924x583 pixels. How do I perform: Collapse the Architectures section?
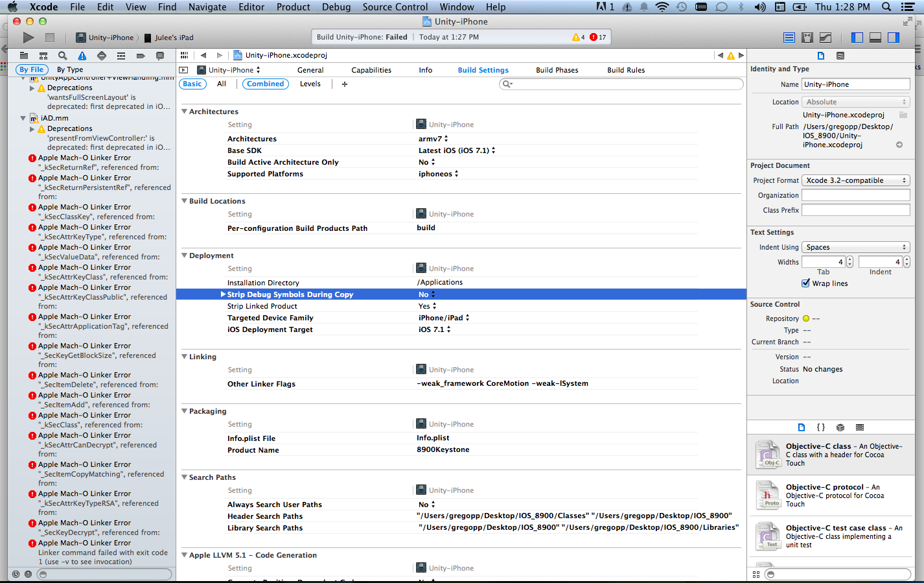point(184,112)
